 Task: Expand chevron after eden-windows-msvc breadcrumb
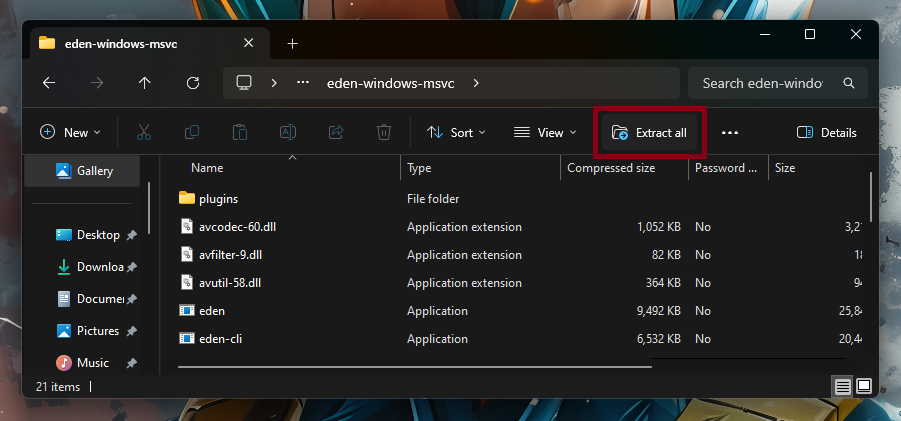coord(476,83)
